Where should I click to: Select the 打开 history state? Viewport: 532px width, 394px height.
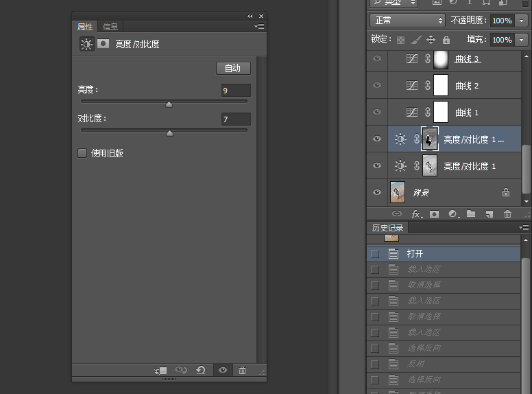(x=444, y=254)
